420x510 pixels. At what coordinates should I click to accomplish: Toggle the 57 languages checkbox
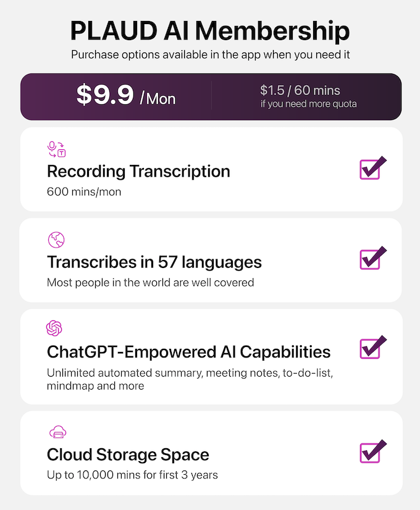pyautogui.click(x=373, y=258)
